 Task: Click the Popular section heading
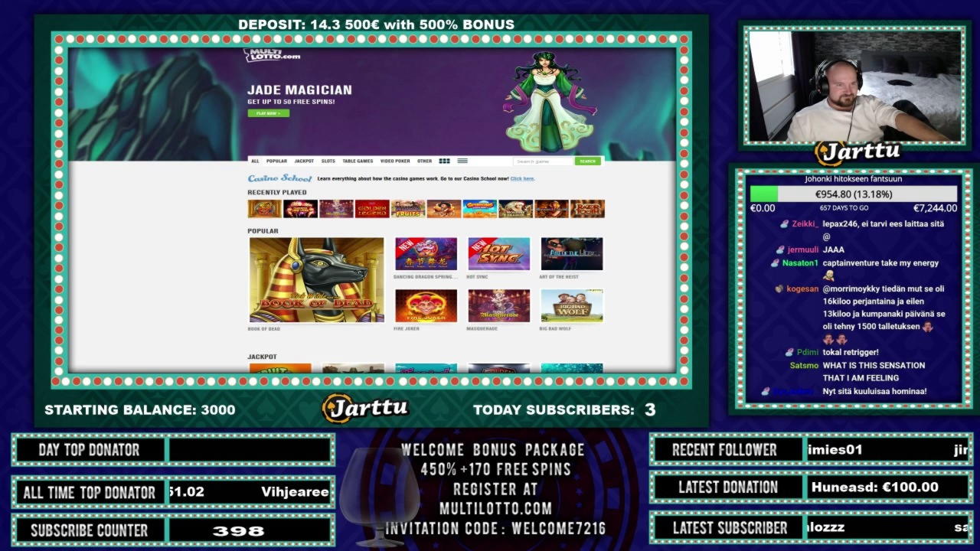click(x=263, y=231)
